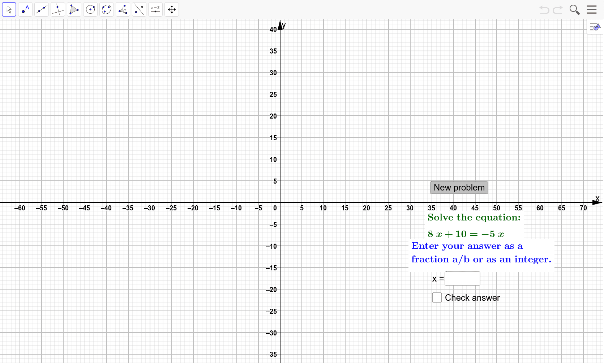Click the x= answer input field
This screenshot has height=364, width=604.
pyautogui.click(x=462, y=278)
